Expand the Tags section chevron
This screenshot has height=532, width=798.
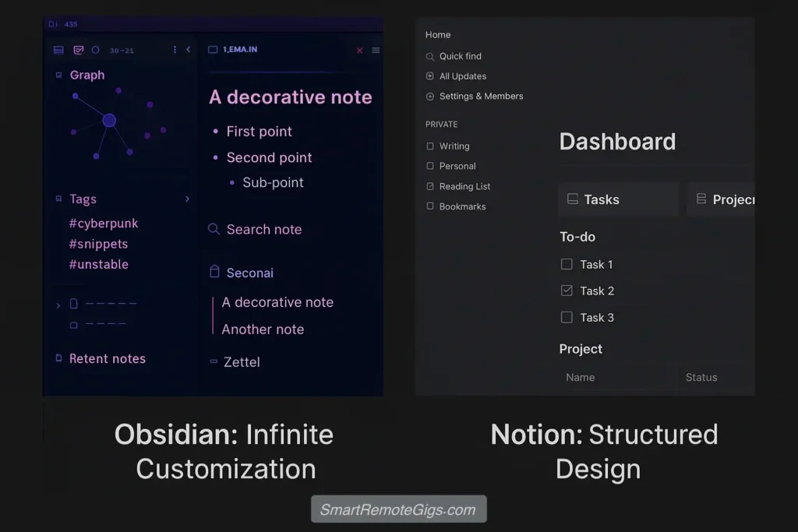click(187, 199)
